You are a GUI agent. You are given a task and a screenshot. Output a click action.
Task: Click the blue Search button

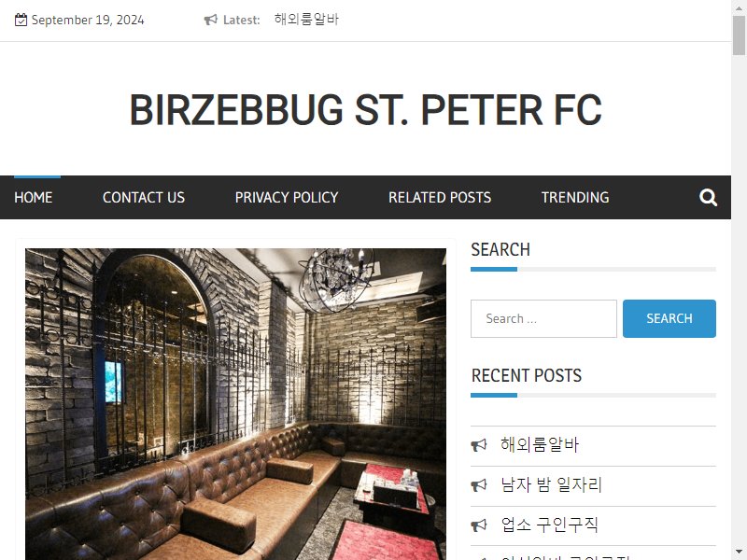click(x=669, y=318)
